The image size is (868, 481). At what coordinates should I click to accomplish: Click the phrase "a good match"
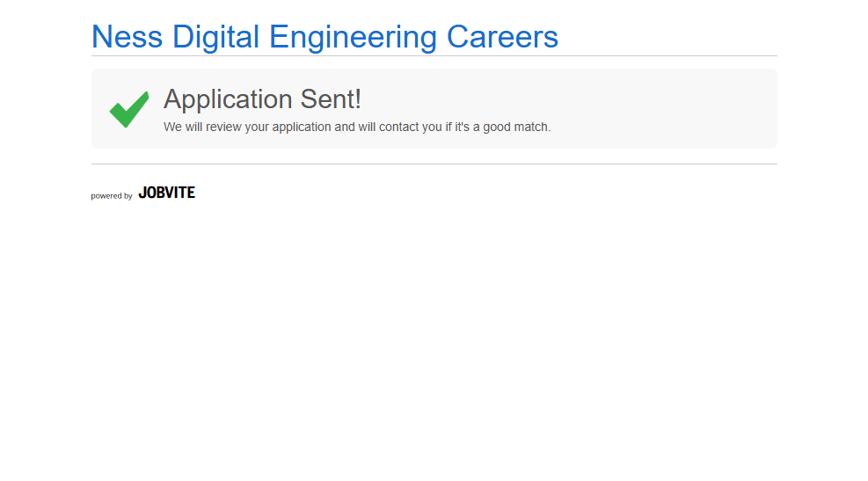tap(512, 127)
